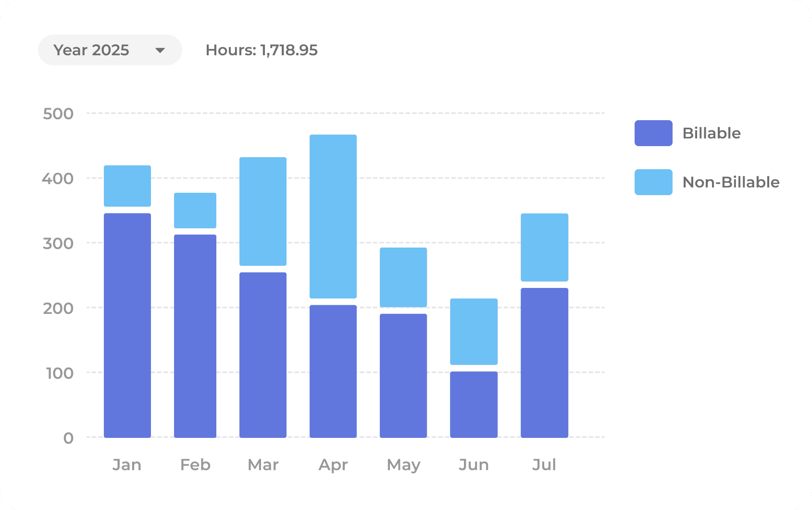The height and width of the screenshot is (510, 812).
Task: Click the 500 gridline value on the y-axis
Action: coord(59,113)
